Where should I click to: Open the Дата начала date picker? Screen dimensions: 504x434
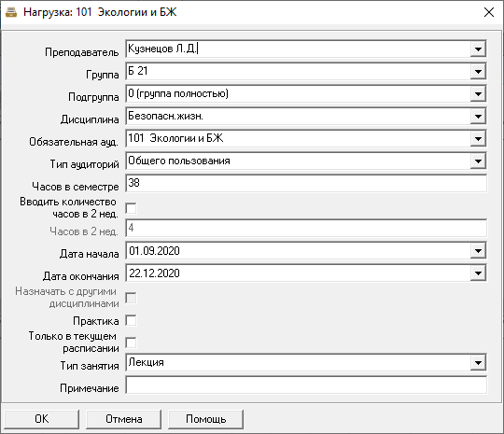[x=478, y=251]
